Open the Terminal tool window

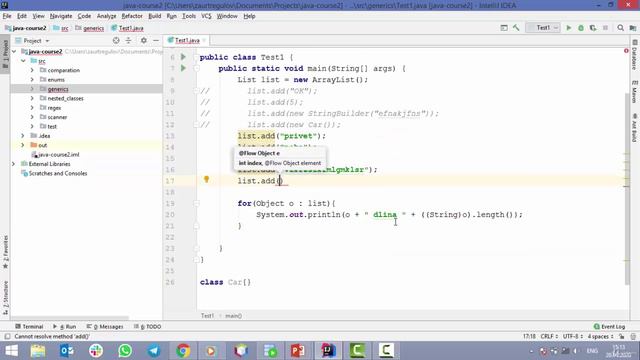point(29,327)
